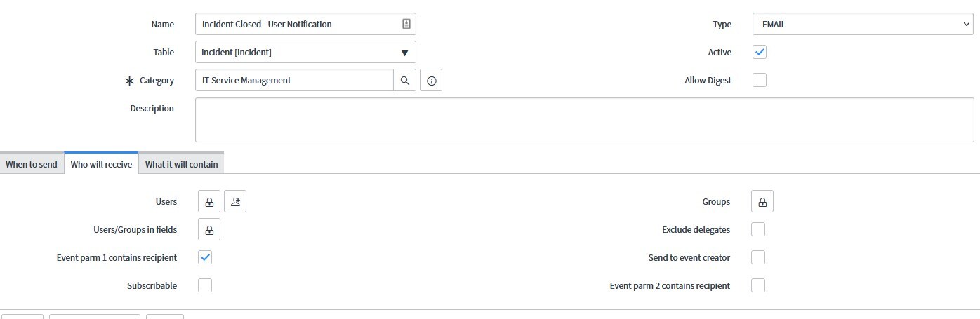The height and width of the screenshot is (319, 980).
Task: Enable the Exclude delegates checkbox
Action: pos(758,229)
